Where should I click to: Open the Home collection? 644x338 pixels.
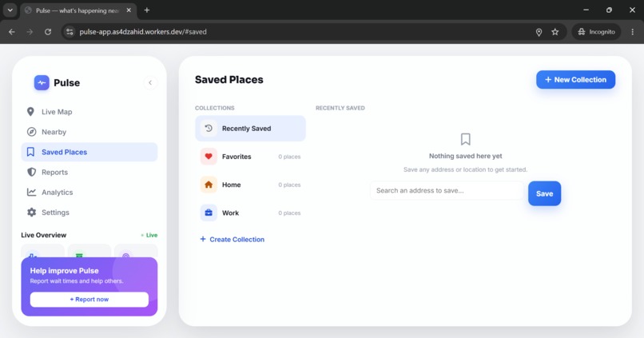(x=250, y=185)
